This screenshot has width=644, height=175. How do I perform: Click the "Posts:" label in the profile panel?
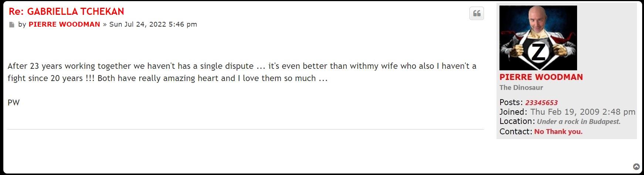coord(511,102)
